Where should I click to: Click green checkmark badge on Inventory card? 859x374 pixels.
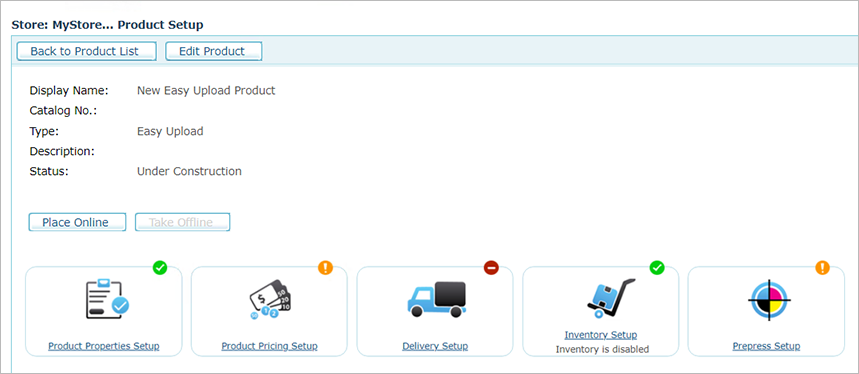click(x=657, y=268)
